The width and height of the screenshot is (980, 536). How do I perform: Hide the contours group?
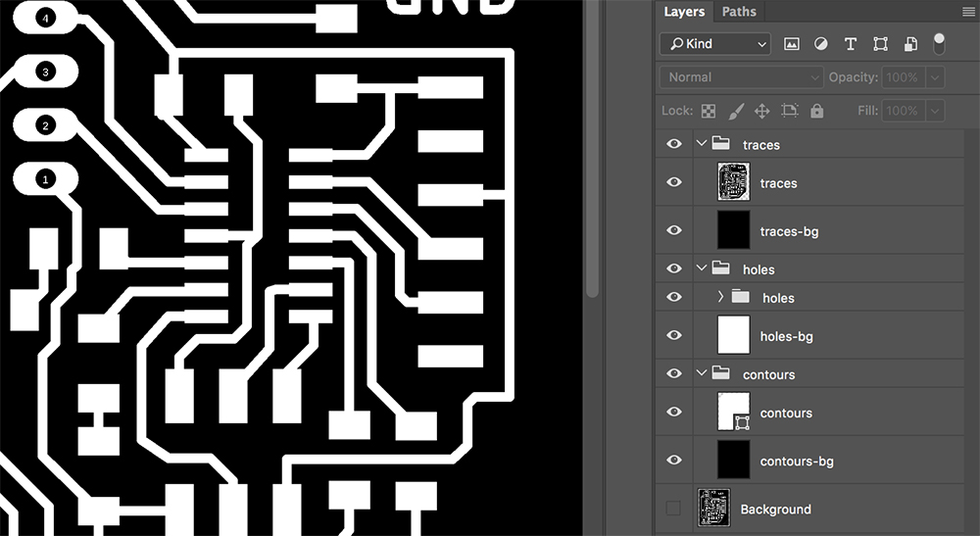pyautogui.click(x=674, y=373)
